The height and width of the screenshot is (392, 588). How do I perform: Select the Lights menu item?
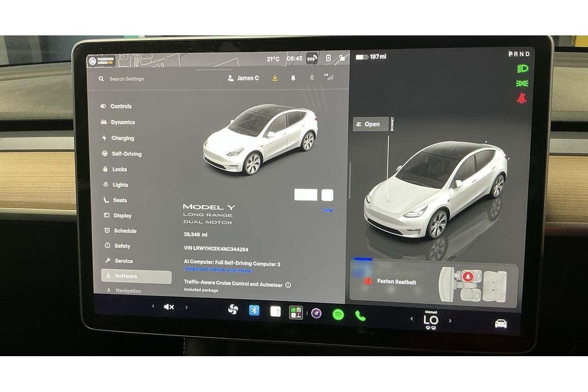click(116, 185)
